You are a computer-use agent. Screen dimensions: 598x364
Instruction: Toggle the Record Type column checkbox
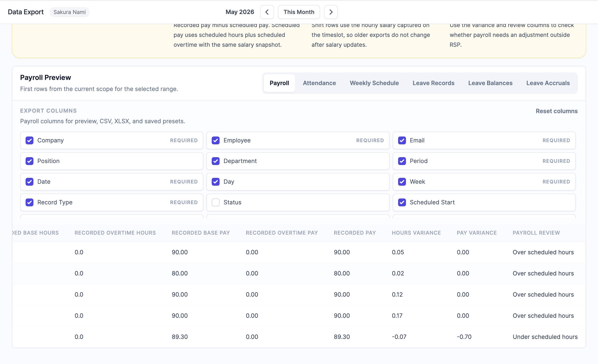(30, 202)
